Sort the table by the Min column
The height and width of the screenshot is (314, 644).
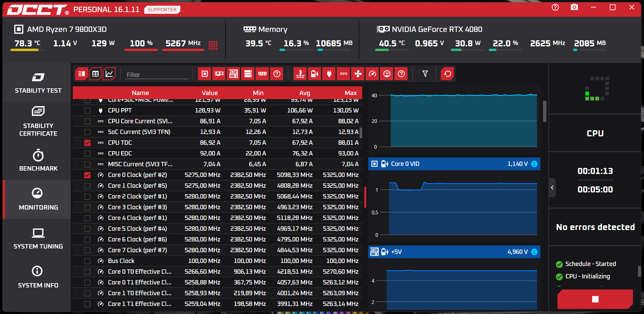[x=258, y=93]
